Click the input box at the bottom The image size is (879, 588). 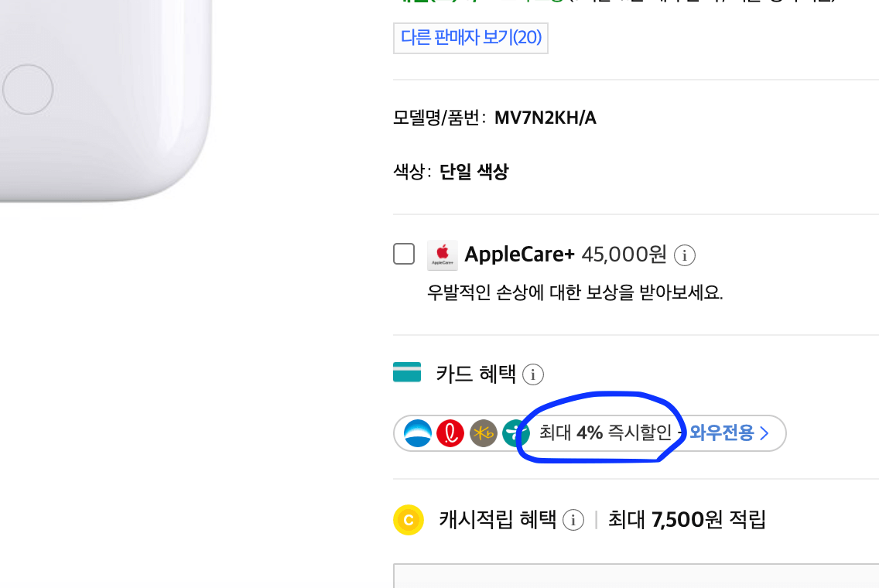click(636, 580)
